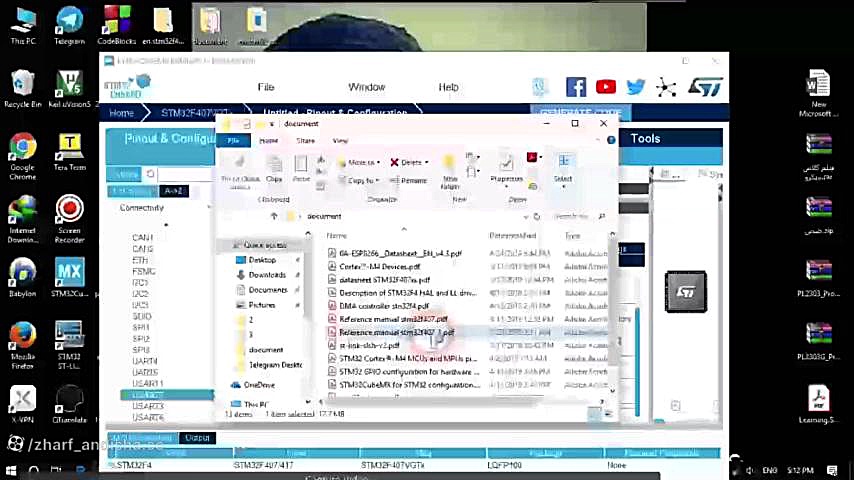Viewport: 854px width, 480px height.
Task: Click GENERATE CODE button
Action: (581, 112)
